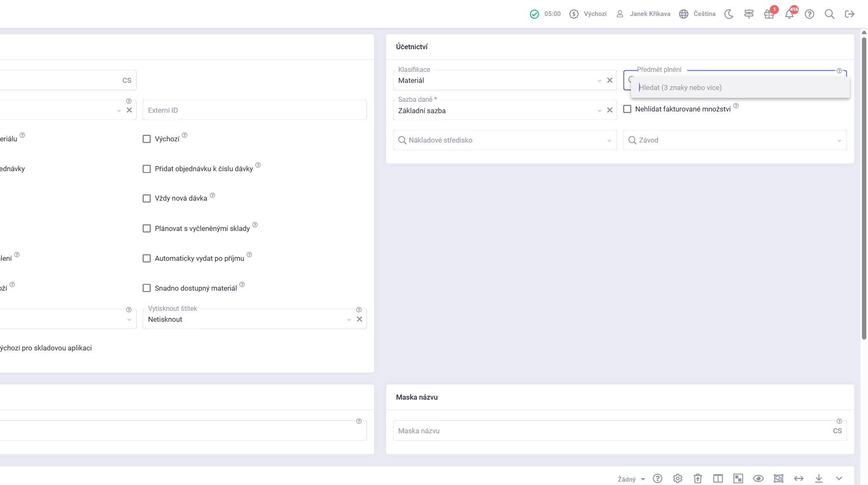
Task: Open the signpost icon in top bar
Action: tap(749, 14)
